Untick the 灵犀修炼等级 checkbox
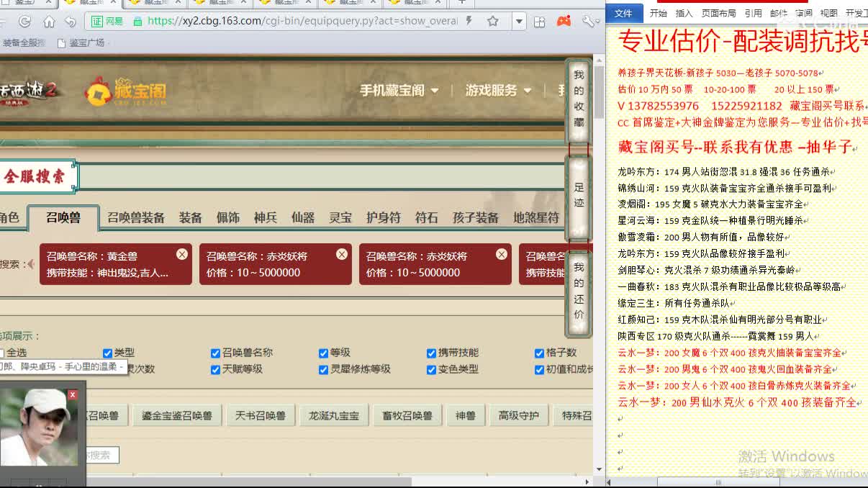 (x=323, y=369)
